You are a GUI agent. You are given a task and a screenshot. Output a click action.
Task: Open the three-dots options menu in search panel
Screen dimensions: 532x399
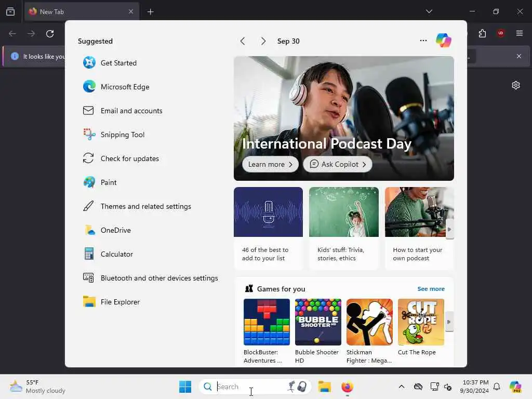(423, 41)
